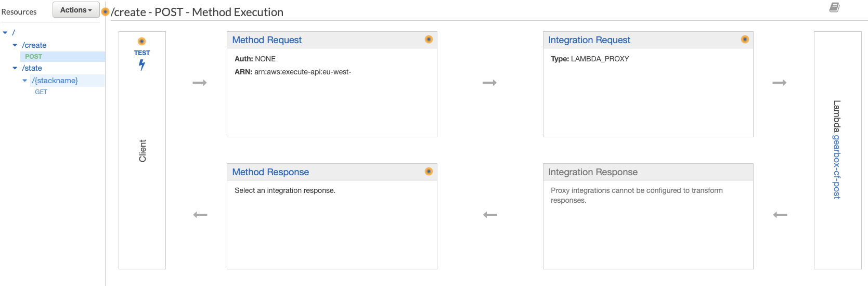Open the gearbox-cf-post Lambda function link
The height and width of the screenshot is (286, 868).
click(836, 166)
